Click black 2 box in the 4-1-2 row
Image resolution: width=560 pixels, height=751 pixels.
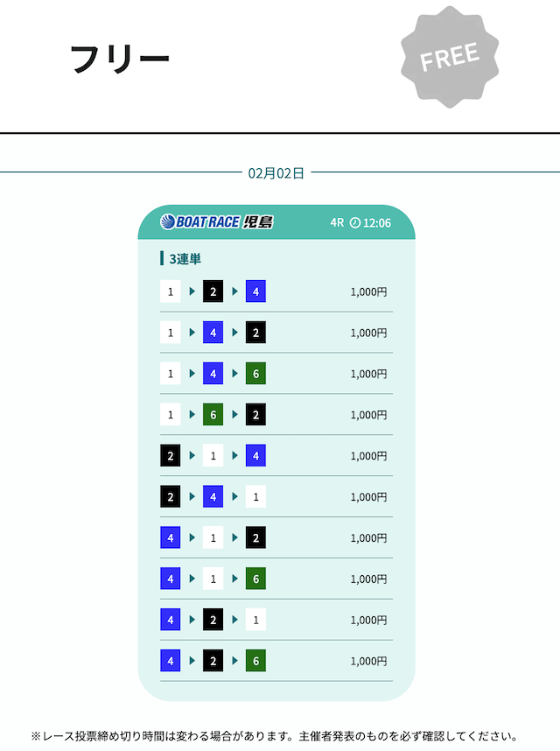[x=255, y=537]
